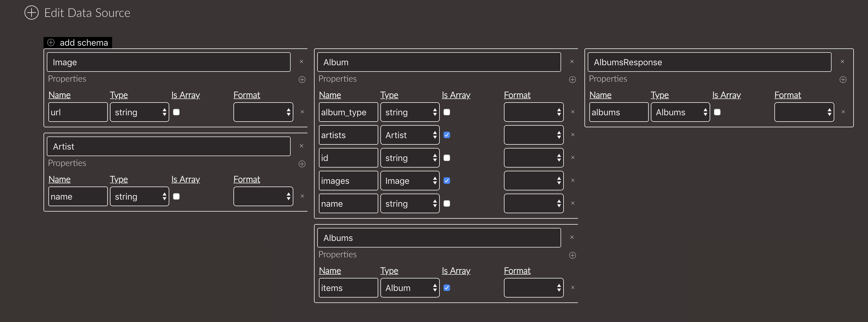The height and width of the screenshot is (322, 868).
Task: Click the album_type name field
Action: click(348, 112)
